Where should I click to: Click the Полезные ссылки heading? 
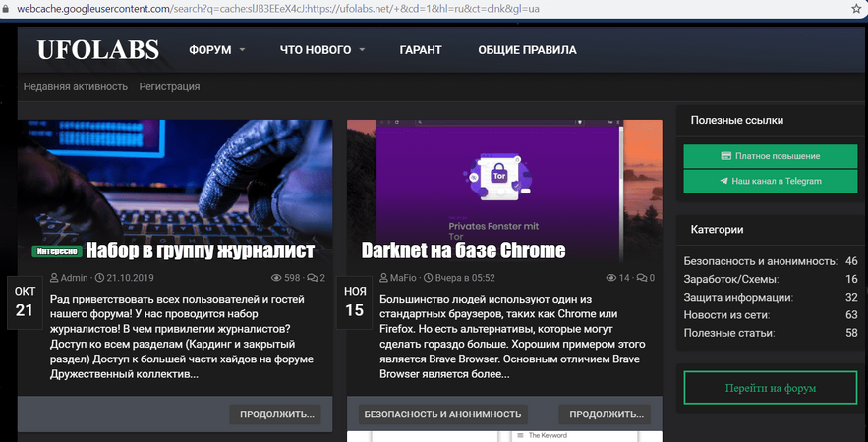coord(737,120)
